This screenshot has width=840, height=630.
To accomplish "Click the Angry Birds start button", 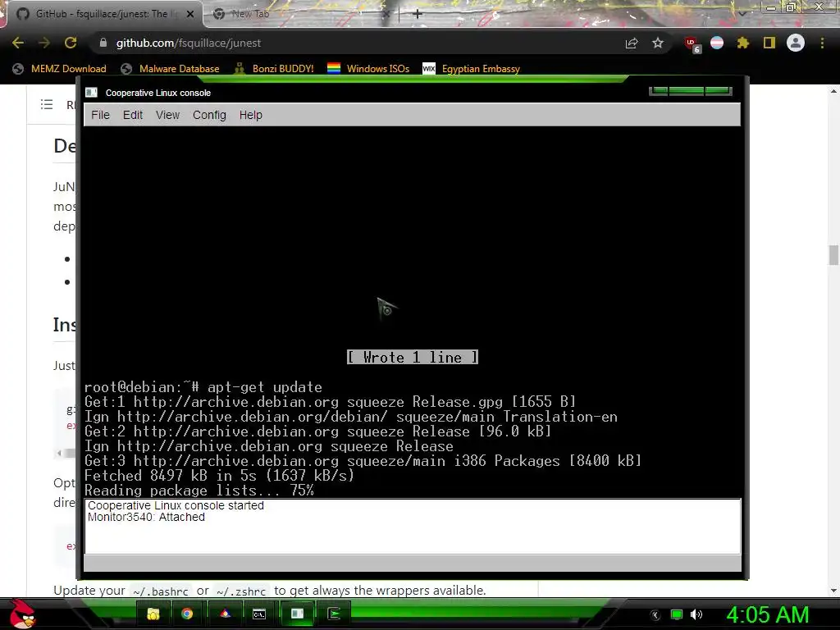I will pos(22,614).
